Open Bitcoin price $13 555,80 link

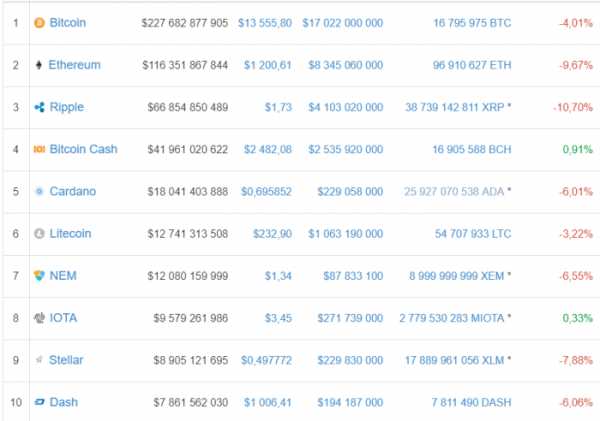265,23
